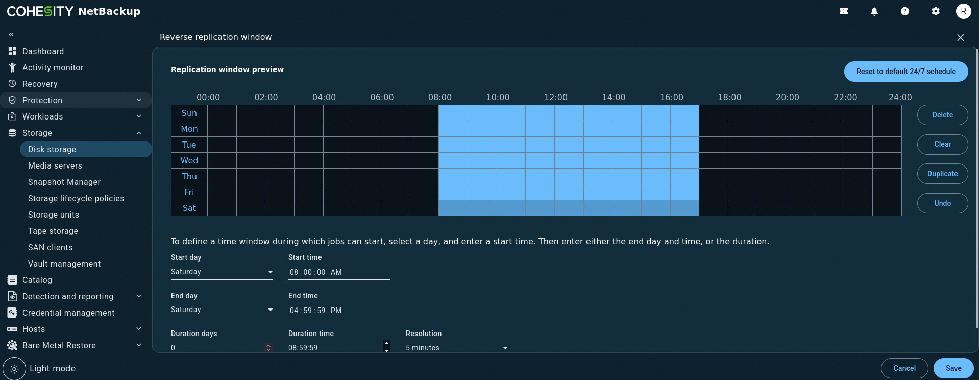This screenshot has width=980, height=380.
Task: Open Media servers page
Action: tap(55, 165)
